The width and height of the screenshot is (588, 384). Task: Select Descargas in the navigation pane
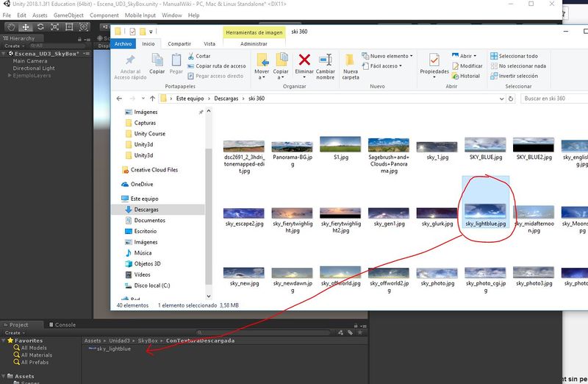(x=158, y=210)
